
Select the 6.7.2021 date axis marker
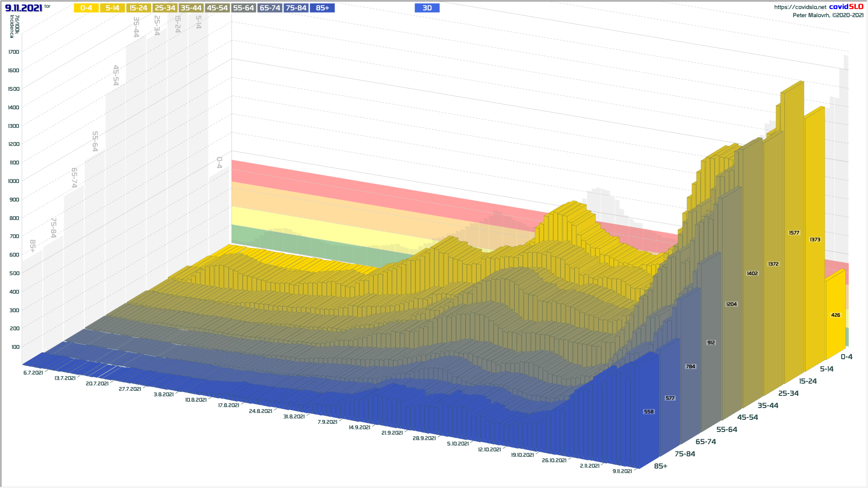(33, 373)
